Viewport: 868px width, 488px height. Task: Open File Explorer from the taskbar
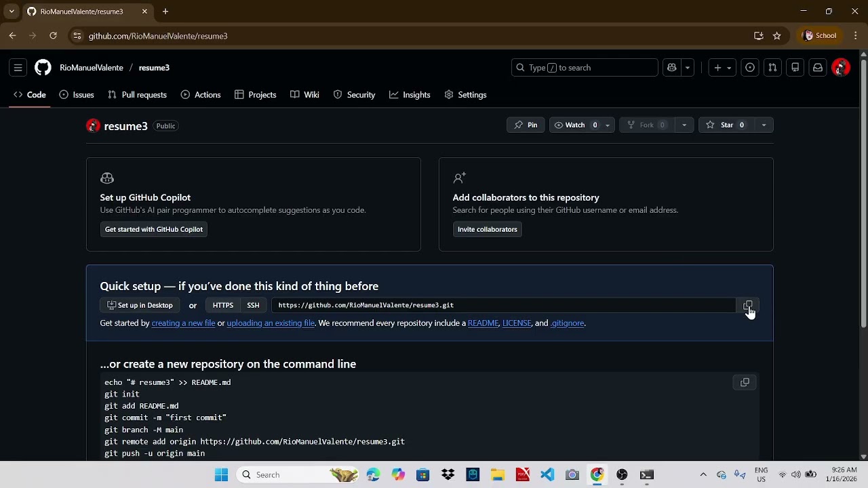(498, 475)
